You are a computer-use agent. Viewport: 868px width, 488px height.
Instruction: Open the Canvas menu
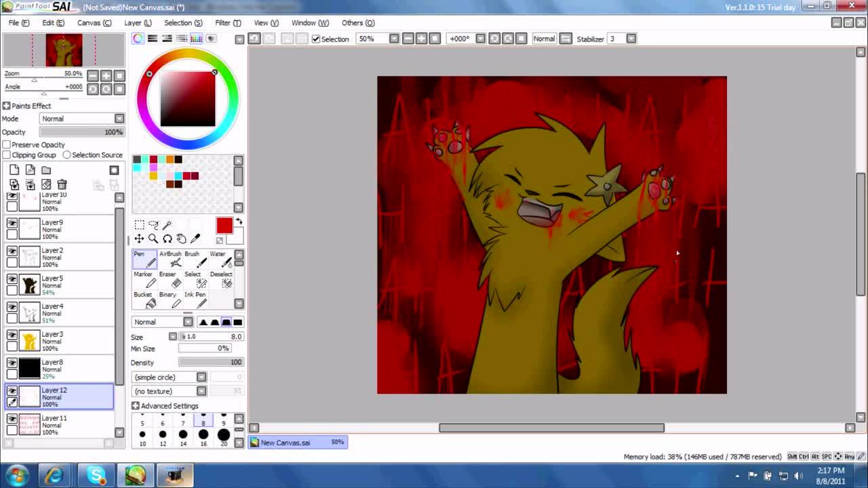[94, 23]
